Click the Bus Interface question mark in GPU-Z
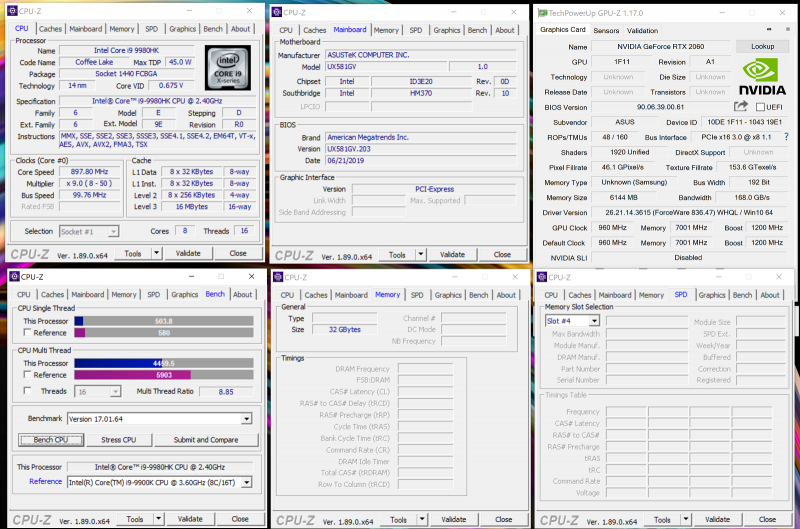800x529 pixels. pos(786,137)
